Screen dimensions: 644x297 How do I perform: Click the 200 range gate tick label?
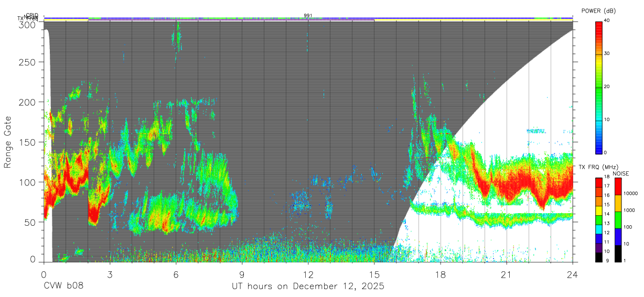tap(28, 102)
